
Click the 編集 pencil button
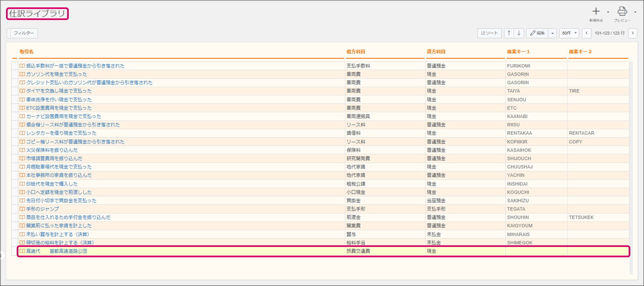[537, 33]
